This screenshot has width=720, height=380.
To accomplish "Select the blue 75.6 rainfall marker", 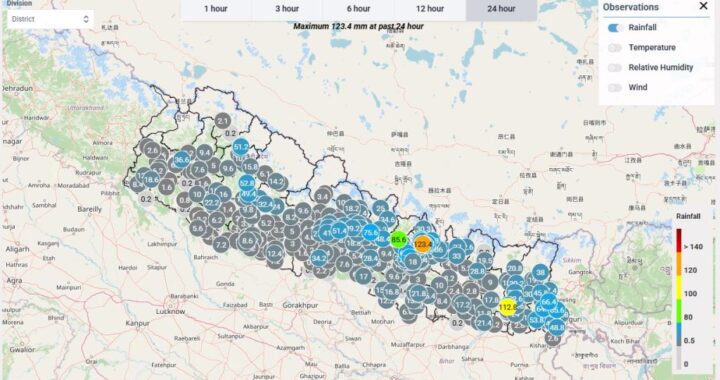I will (371, 233).
